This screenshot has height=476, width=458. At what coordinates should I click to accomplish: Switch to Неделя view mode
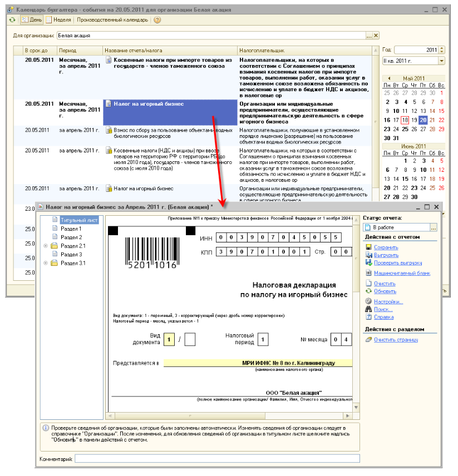coord(58,20)
